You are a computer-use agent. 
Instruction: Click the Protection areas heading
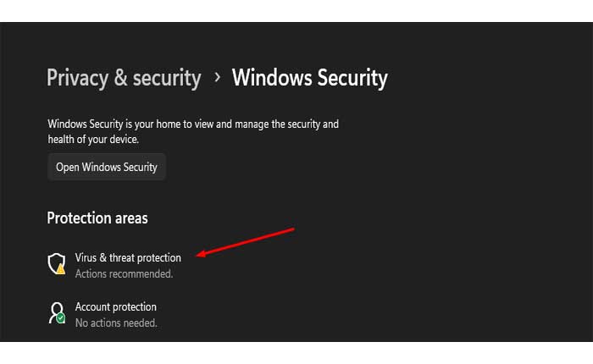click(x=97, y=218)
